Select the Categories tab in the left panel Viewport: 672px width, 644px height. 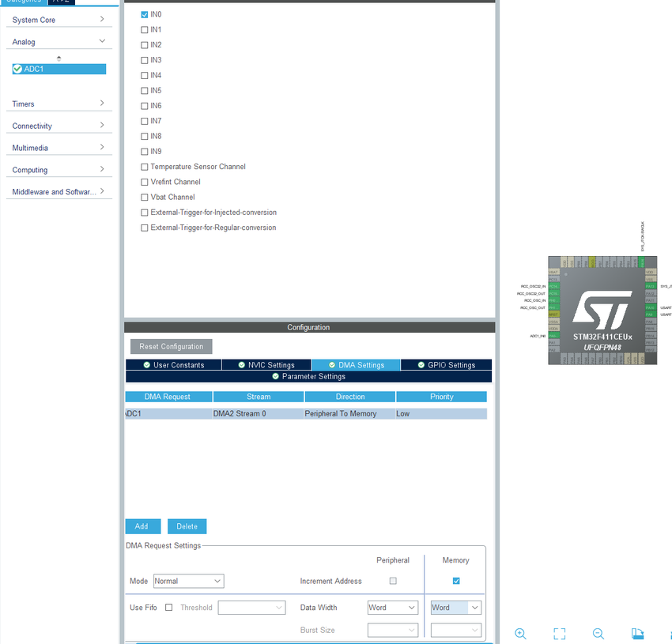(24, 2)
